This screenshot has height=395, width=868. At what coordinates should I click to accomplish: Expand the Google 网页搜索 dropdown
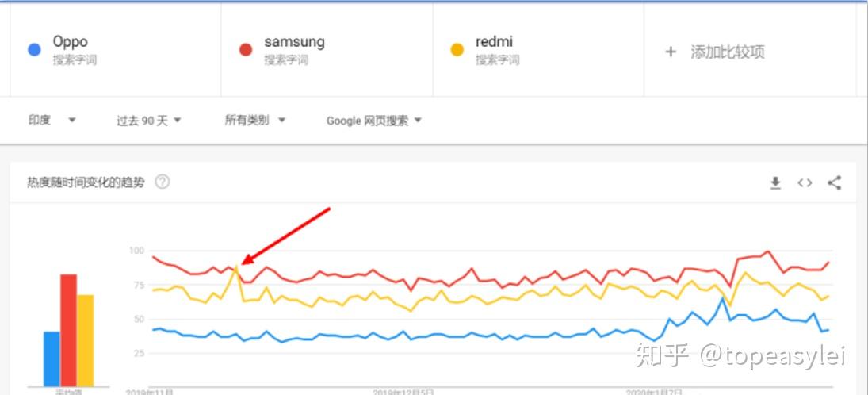(374, 121)
